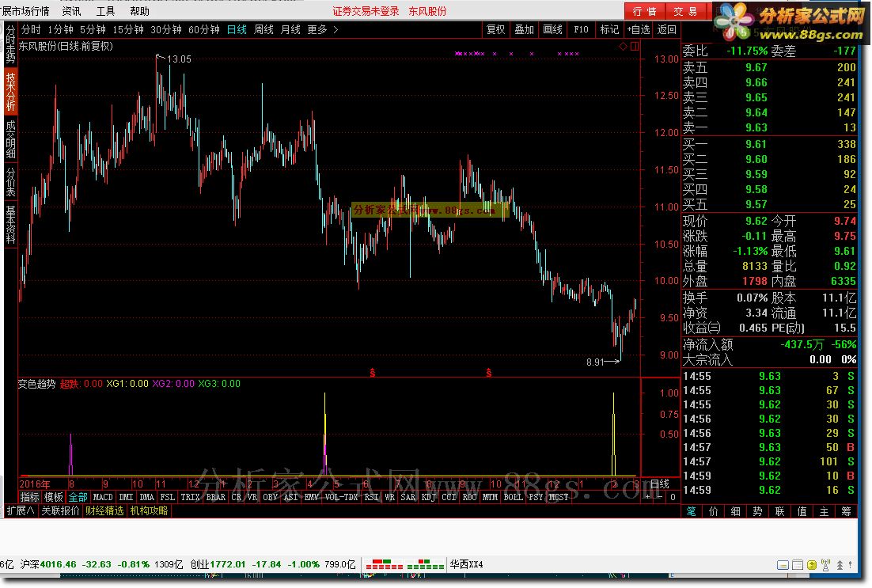The height and width of the screenshot is (588, 872).
Task: Click 全部 all-indicators tab
Action: point(78,497)
